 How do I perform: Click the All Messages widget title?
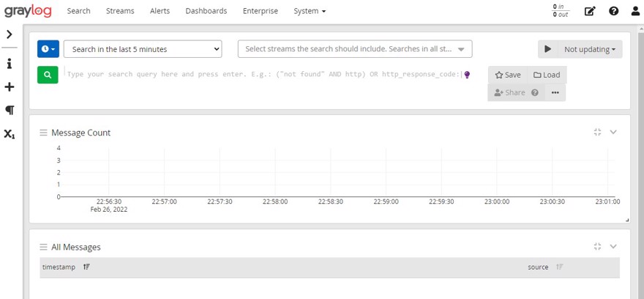click(x=76, y=247)
